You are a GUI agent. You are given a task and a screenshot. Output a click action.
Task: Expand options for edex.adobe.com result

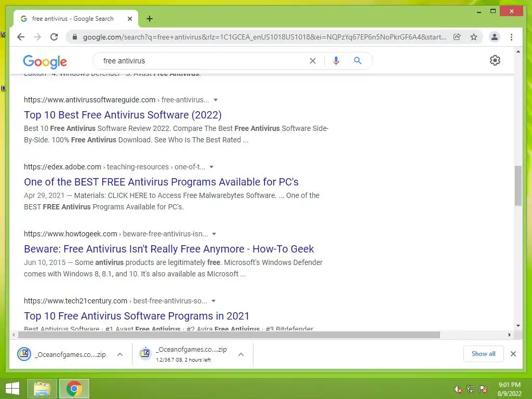coord(211,167)
